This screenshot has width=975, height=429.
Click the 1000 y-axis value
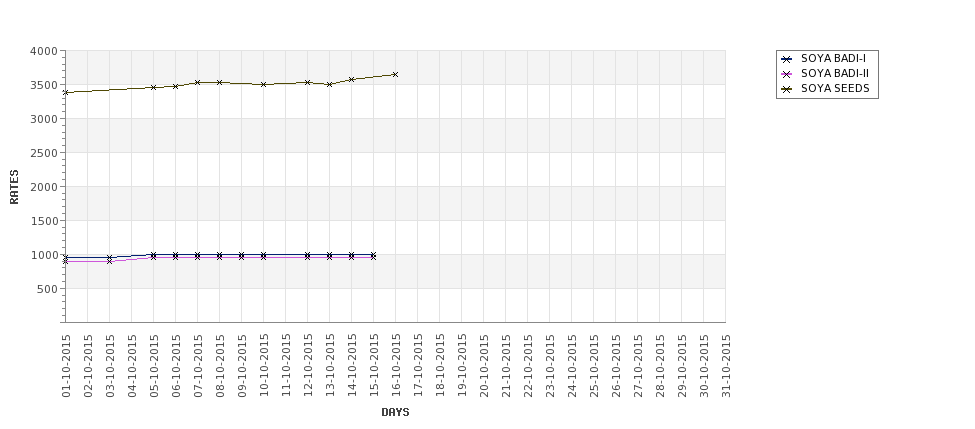point(44,255)
